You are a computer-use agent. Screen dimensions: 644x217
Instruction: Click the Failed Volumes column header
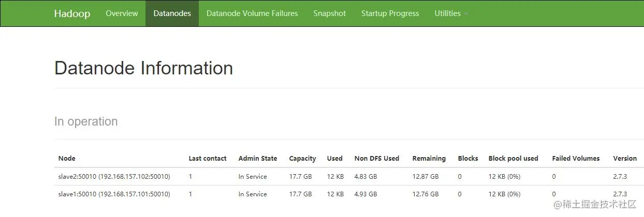pos(576,159)
